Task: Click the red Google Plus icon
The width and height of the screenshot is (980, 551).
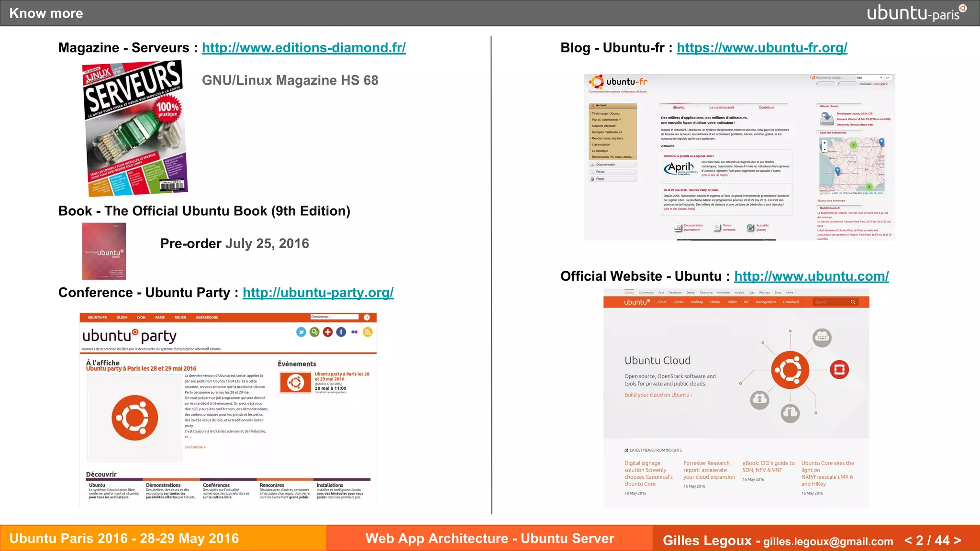Action: [328, 332]
